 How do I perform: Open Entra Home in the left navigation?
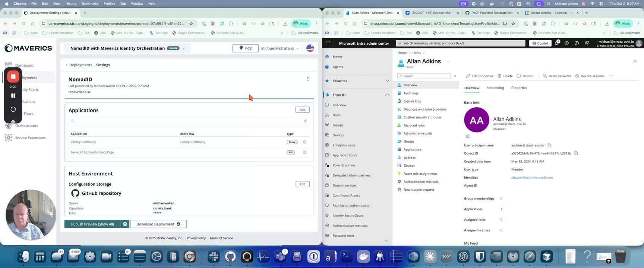pos(337,57)
